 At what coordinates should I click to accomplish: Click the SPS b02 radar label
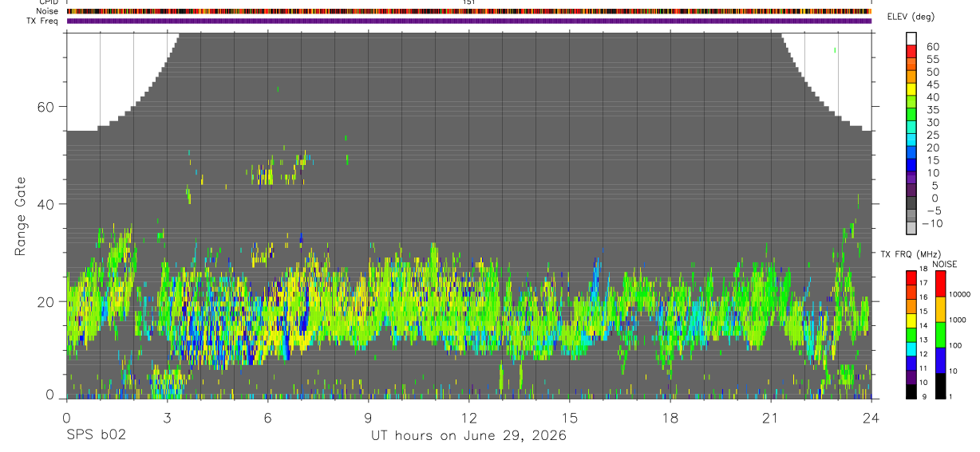(96, 435)
